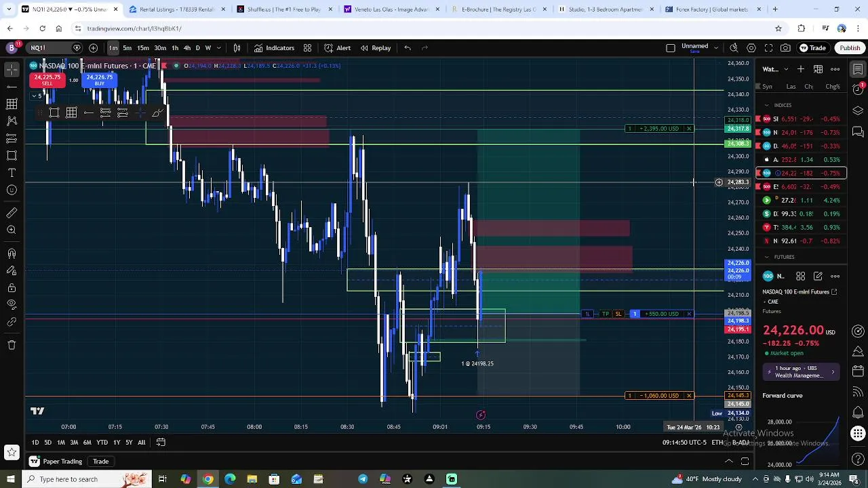
Task: Select the 4h timeframe
Action: [x=187, y=48]
